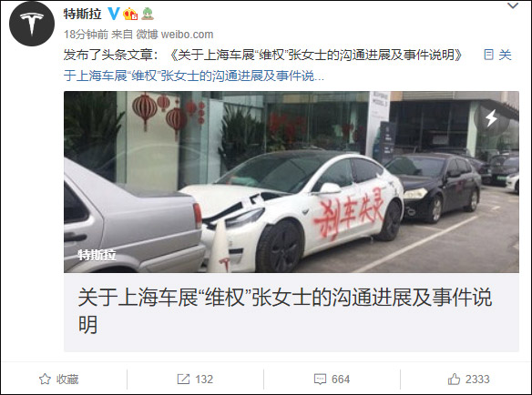Click the green character badge icon

(148, 14)
